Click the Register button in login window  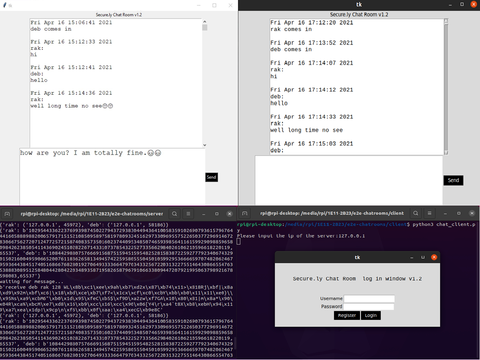tap(347, 315)
